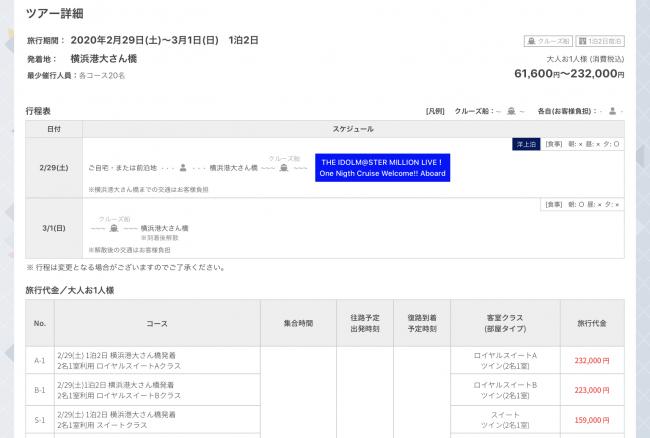The height and width of the screenshot is (438, 650).
Task: Click the 旅行代金/大人お1人様 heading
Action: pyautogui.click(x=70, y=290)
